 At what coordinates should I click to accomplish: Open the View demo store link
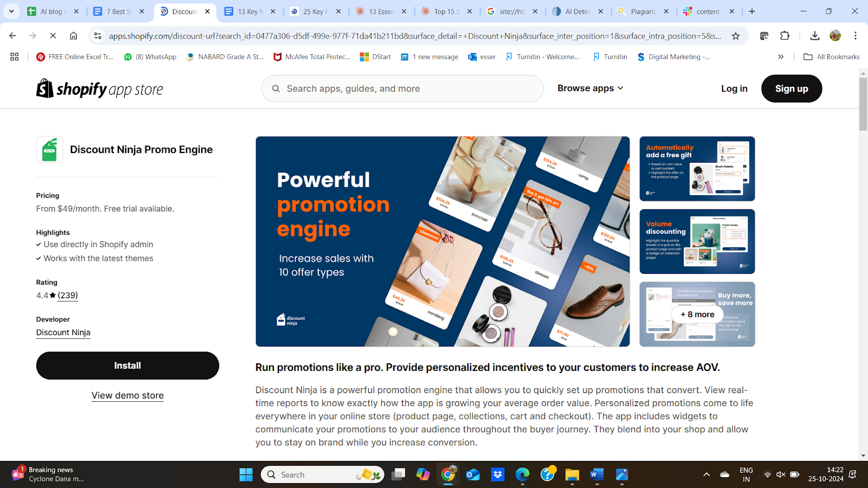pyautogui.click(x=127, y=395)
